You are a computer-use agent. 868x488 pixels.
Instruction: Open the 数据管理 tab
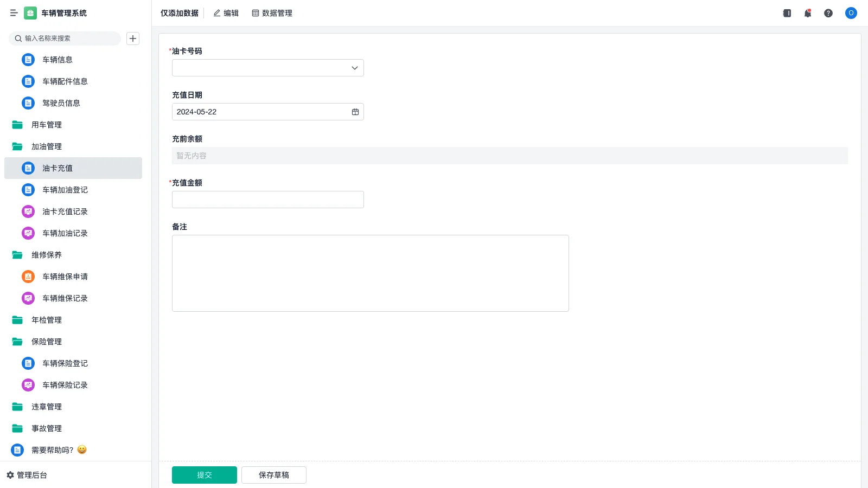(x=272, y=13)
